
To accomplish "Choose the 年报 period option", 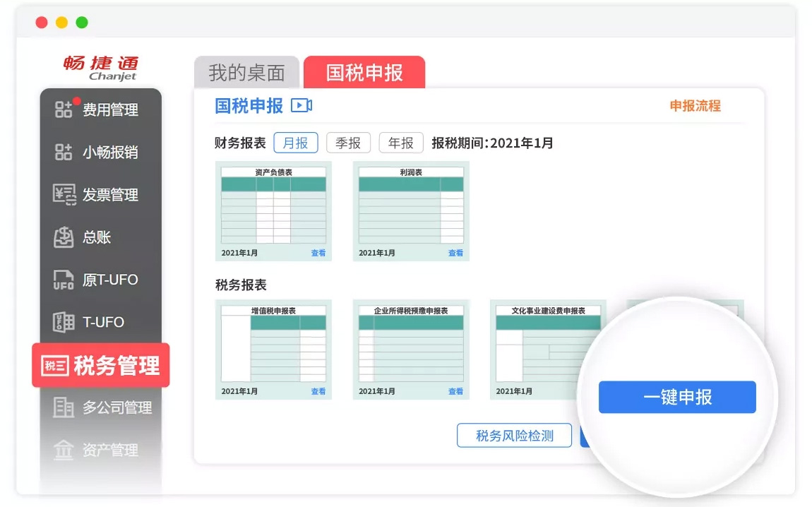I will point(401,143).
